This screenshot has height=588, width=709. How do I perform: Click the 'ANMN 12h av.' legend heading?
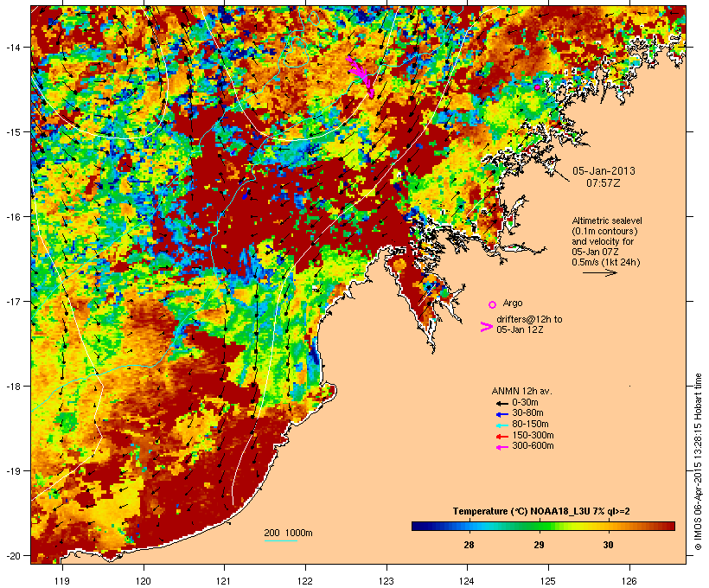coord(521,391)
